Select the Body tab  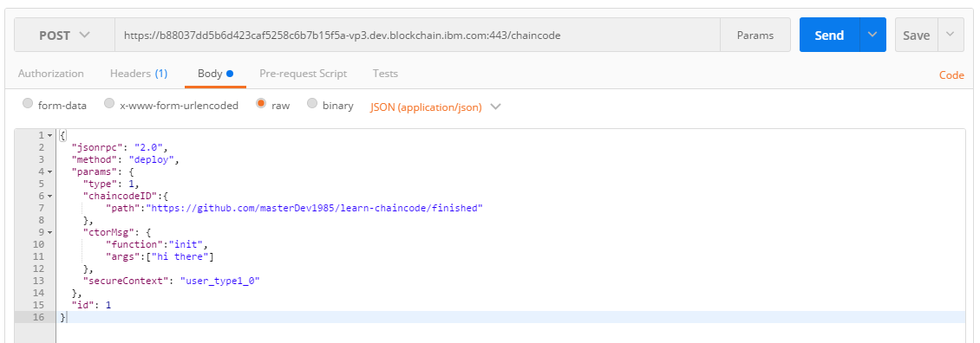(215, 73)
